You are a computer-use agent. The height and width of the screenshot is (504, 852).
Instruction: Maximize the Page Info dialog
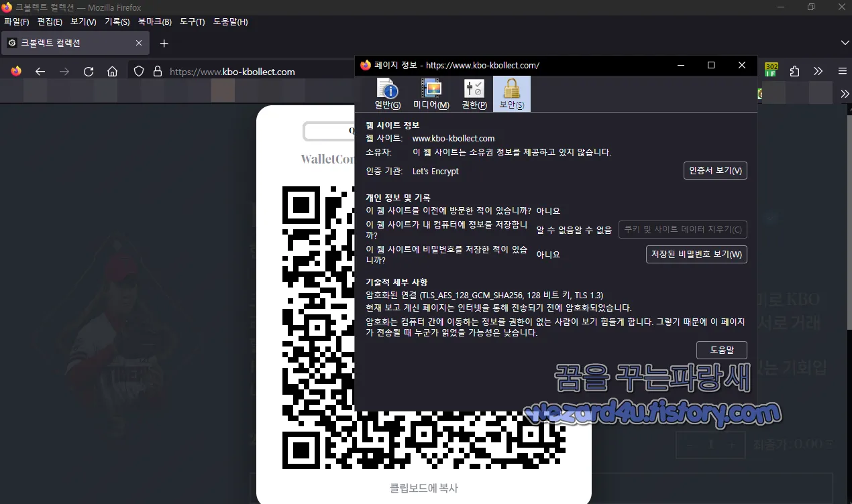point(711,65)
